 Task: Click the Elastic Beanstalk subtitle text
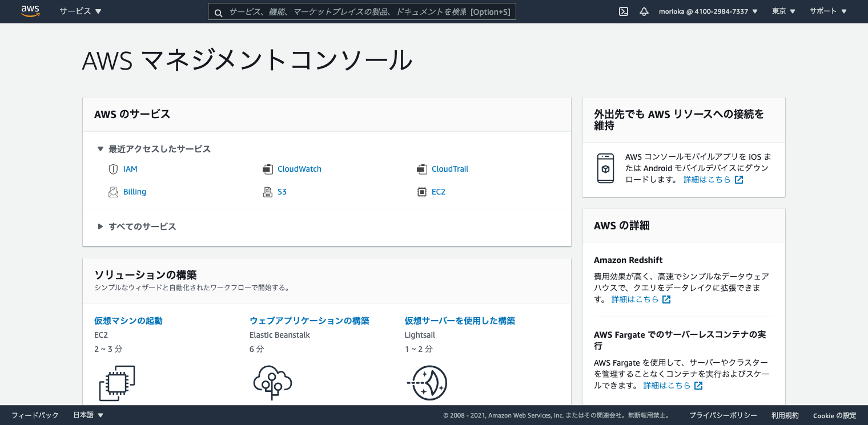[280, 335]
